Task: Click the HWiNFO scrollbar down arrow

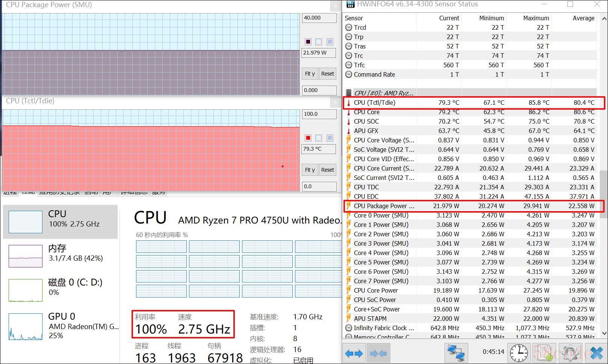Action: pos(604,333)
